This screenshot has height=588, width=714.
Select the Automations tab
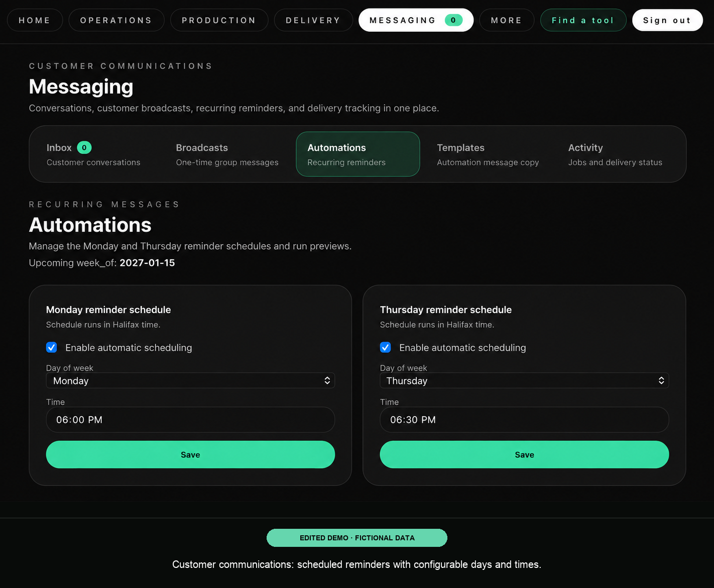click(x=358, y=154)
